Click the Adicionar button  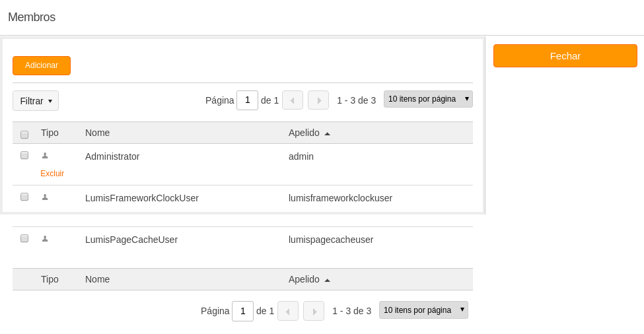click(42, 65)
